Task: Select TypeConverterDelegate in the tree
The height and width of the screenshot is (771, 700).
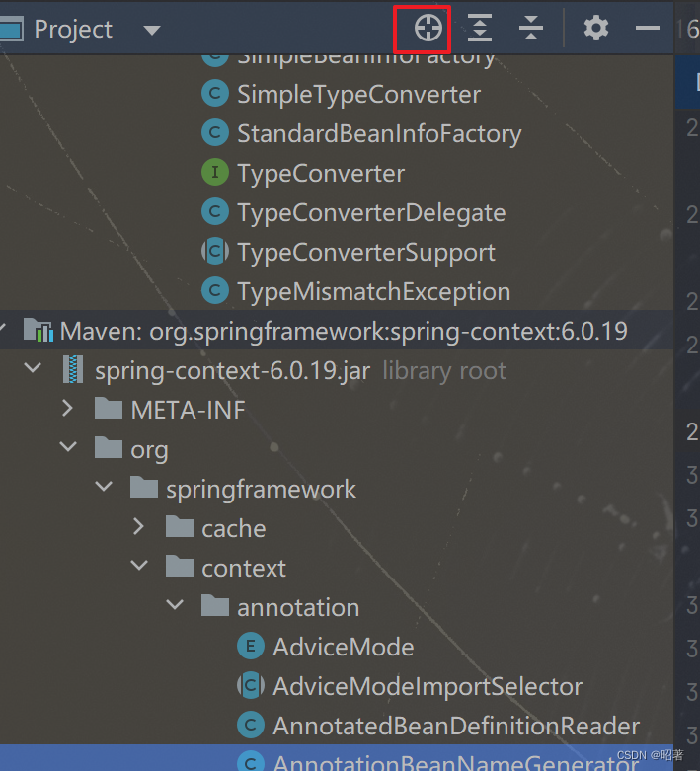Action: coord(371,213)
